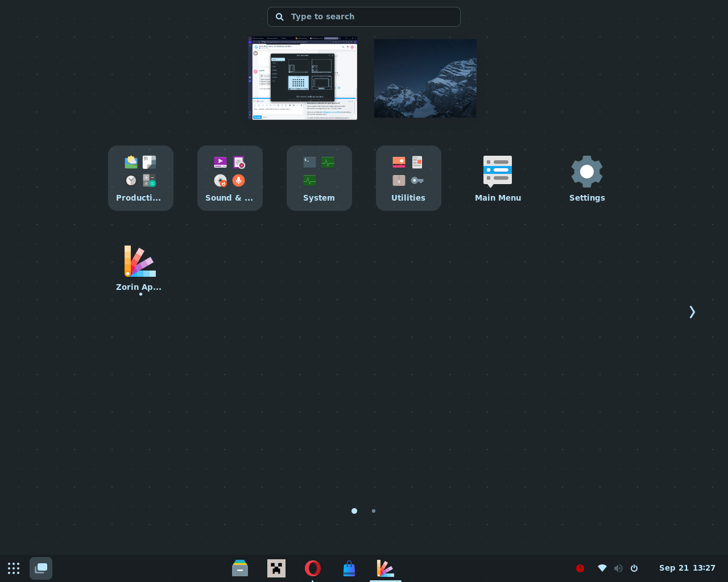Open the Files manager from the taskbar
The height and width of the screenshot is (582, 728).
point(240,568)
